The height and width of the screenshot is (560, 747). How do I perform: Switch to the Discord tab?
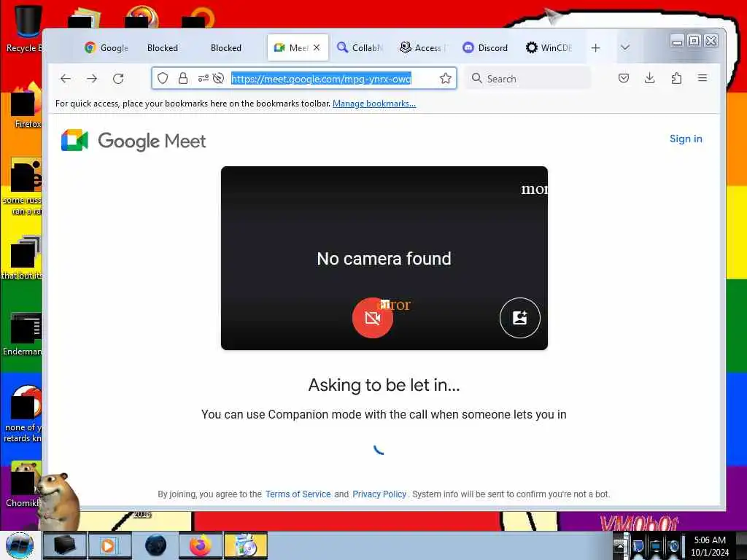point(486,47)
